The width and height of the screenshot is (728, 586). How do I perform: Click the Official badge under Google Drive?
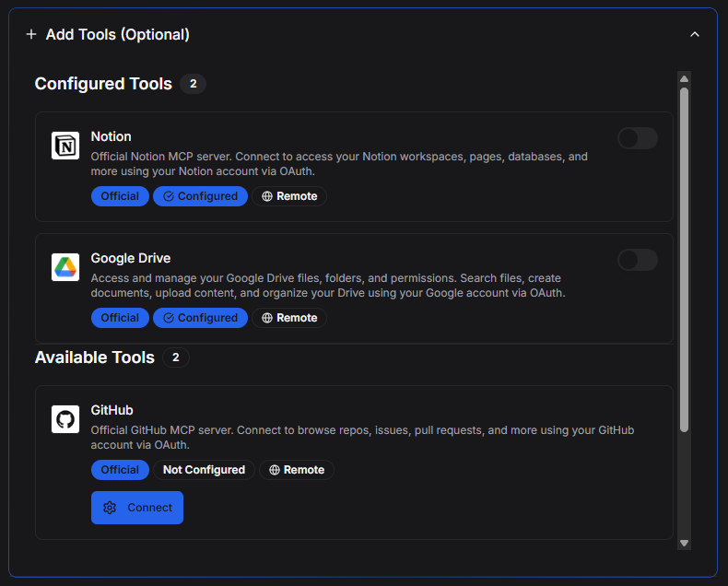[x=120, y=318]
